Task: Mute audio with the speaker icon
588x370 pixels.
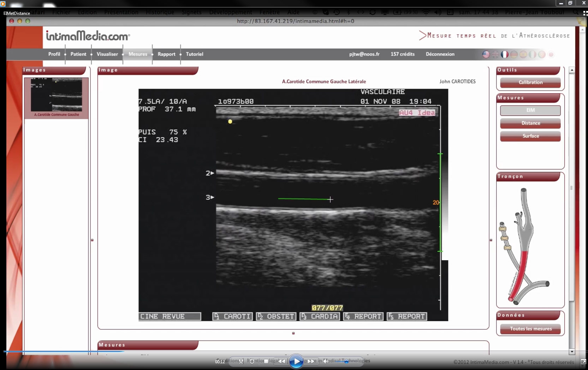Action: (x=326, y=361)
